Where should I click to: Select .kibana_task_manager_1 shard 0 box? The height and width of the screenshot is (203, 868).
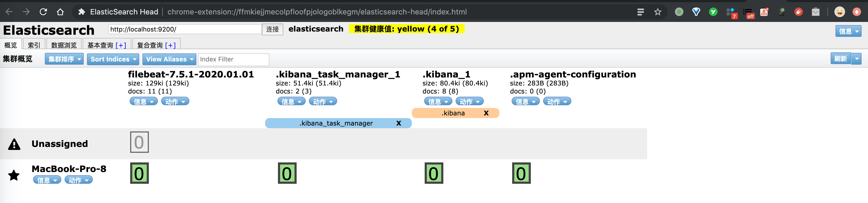(x=287, y=173)
